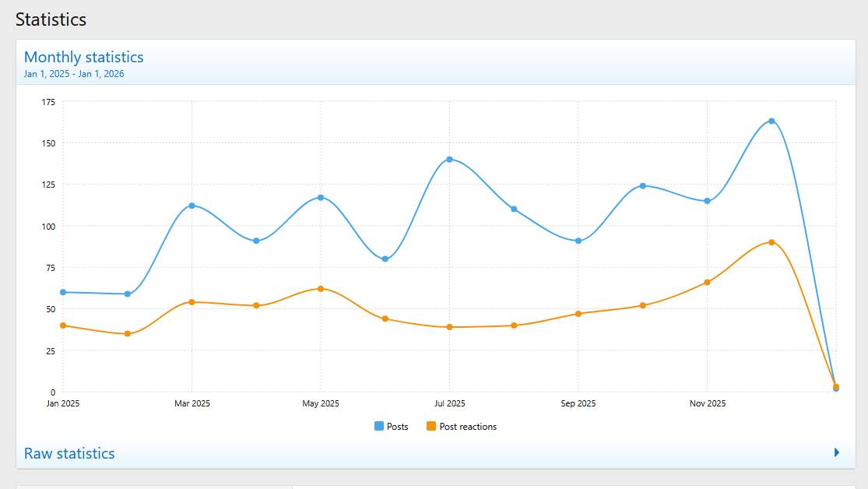Click the Post reactions legend label text
This screenshot has width=868, height=489.
coord(468,427)
